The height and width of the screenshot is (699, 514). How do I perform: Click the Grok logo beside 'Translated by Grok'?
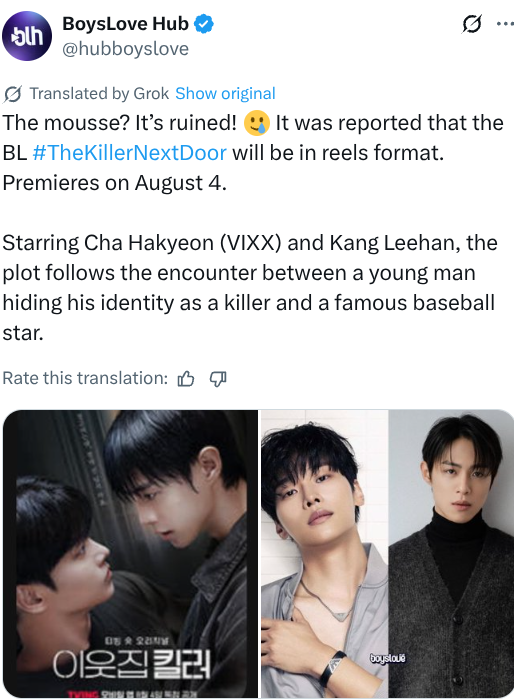(12, 94)
